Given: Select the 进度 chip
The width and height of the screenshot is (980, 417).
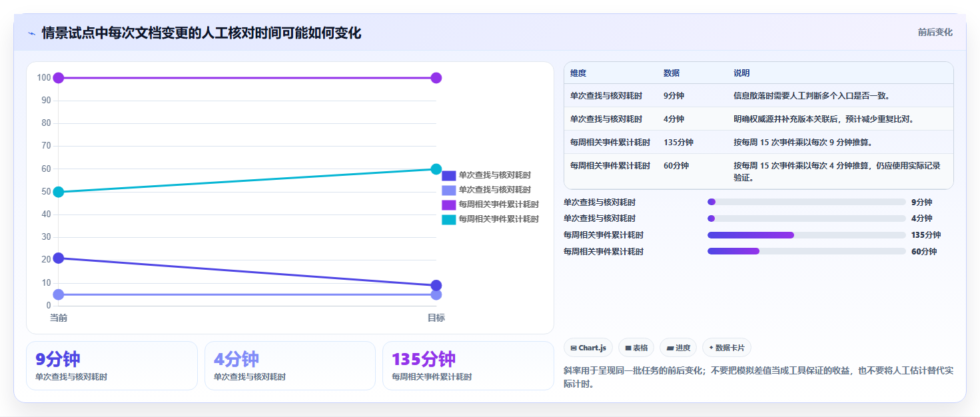Looking at the screenshot, I should point(678,348).
